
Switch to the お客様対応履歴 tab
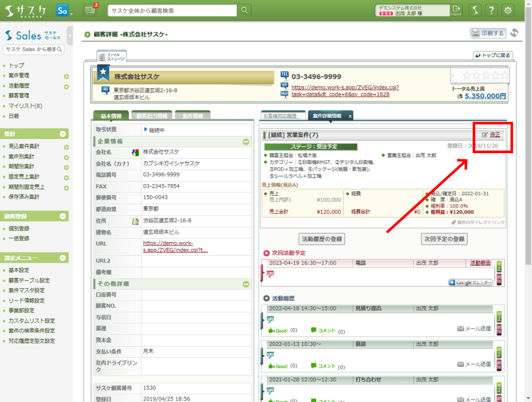[283, 116]
